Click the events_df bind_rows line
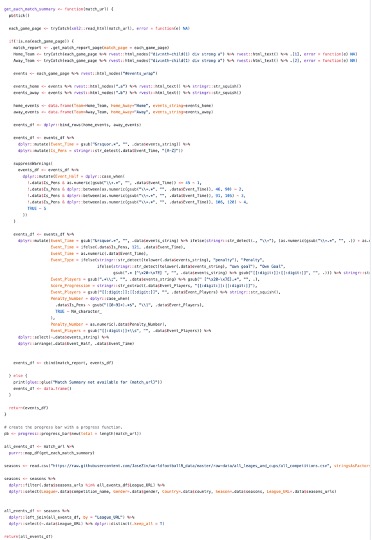The image size is (372, 540). (77, 125)
